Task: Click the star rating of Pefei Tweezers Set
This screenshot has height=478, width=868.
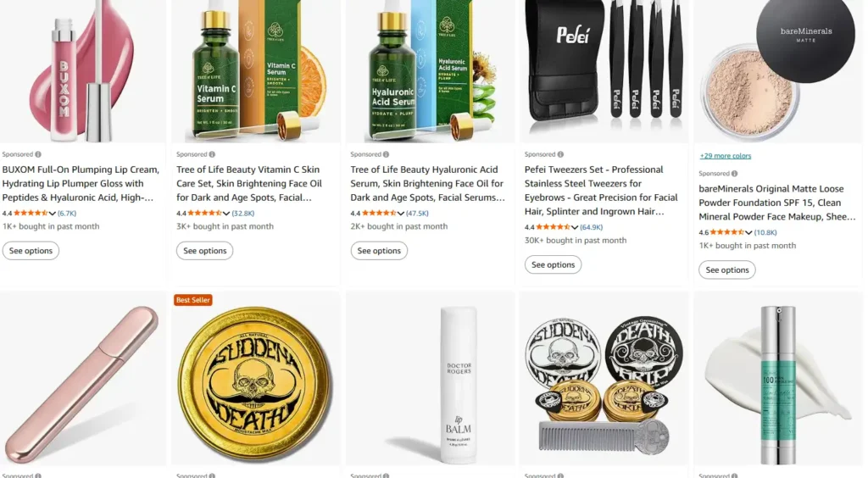Action: (x=553, y=227)
